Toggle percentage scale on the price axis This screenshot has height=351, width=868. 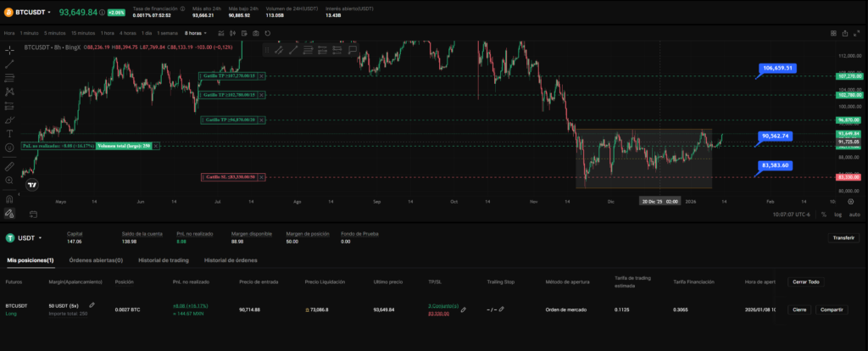pos(822,214)
